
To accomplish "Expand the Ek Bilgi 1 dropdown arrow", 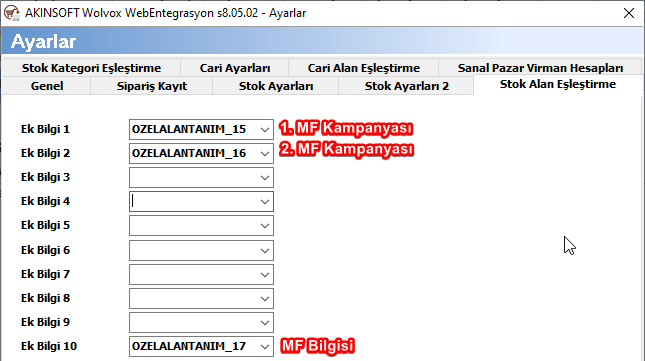I will tap(264, 130).
